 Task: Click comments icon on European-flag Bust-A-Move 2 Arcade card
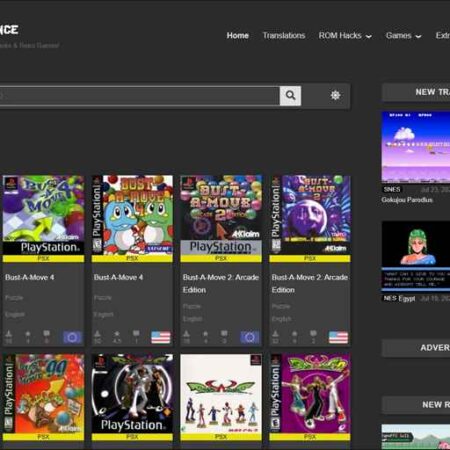coord(224,333)
